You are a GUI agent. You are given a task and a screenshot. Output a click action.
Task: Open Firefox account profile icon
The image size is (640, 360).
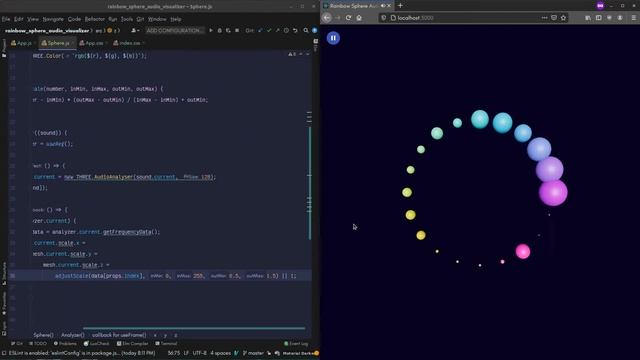[620, 18]
